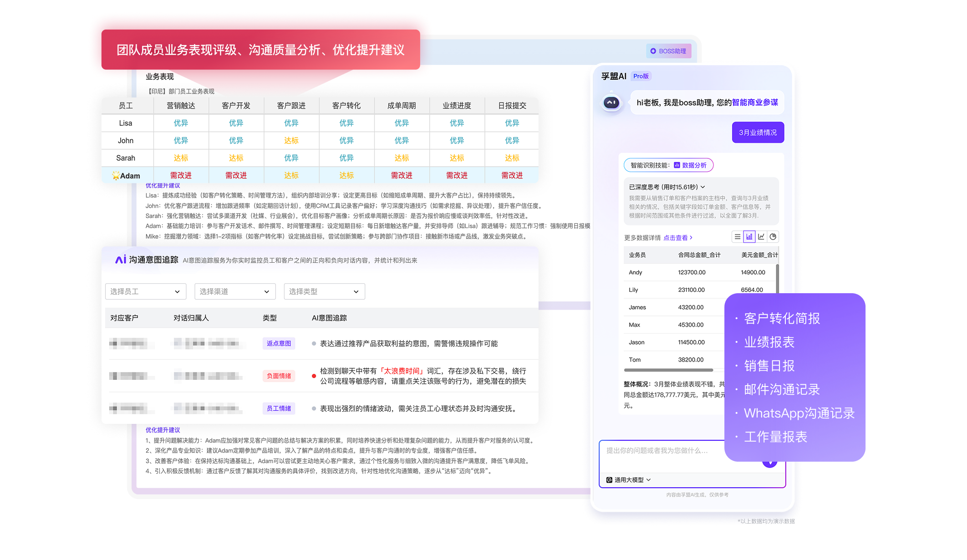Select WhatsApp沟通记录 menu item
Screen dimensions: 967x560
(x=799, y=413)
